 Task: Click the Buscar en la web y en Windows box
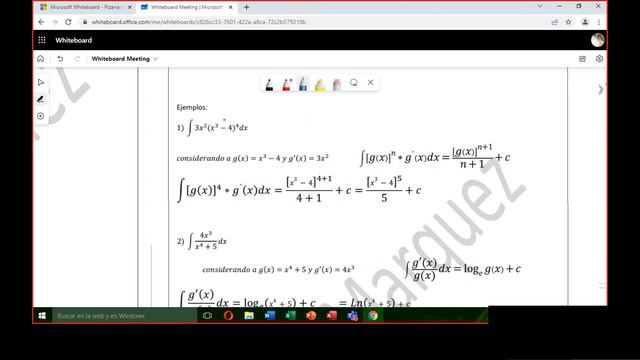point(124,316)
